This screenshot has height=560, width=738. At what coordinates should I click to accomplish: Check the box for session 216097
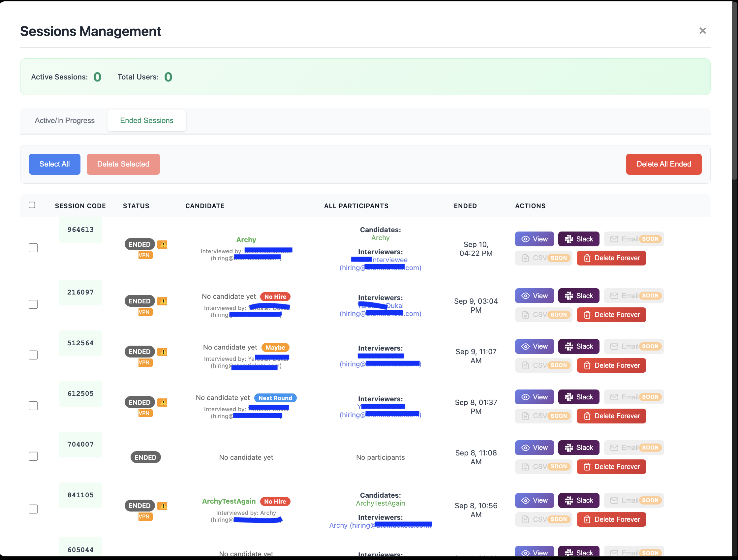point(33,304)
